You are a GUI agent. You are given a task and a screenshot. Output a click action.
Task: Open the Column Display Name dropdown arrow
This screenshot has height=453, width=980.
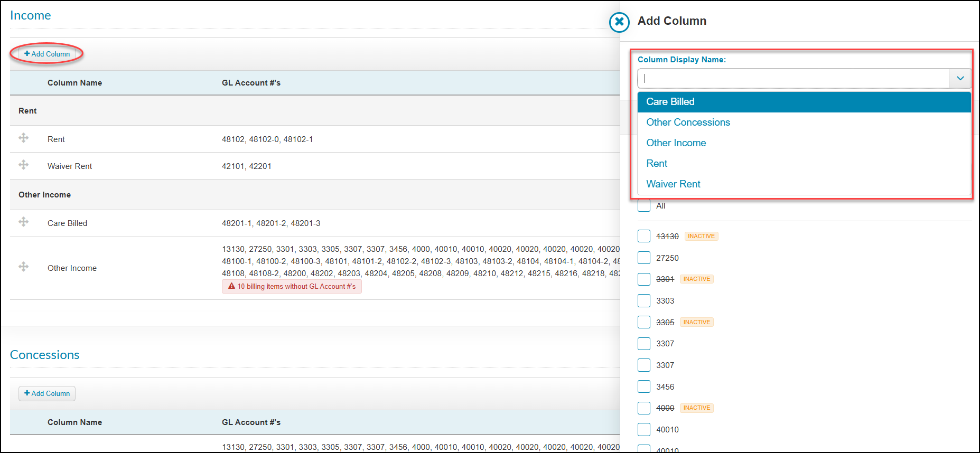click(x=960, y=78)
